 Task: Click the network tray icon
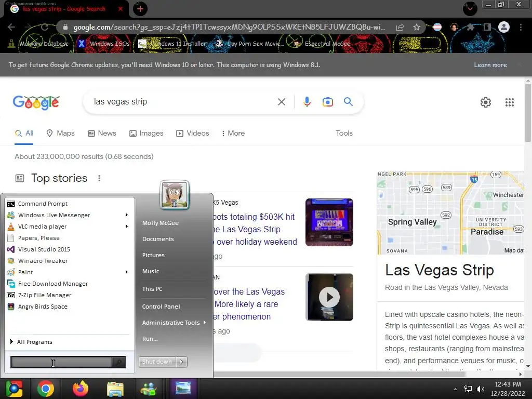click(468, 389)
